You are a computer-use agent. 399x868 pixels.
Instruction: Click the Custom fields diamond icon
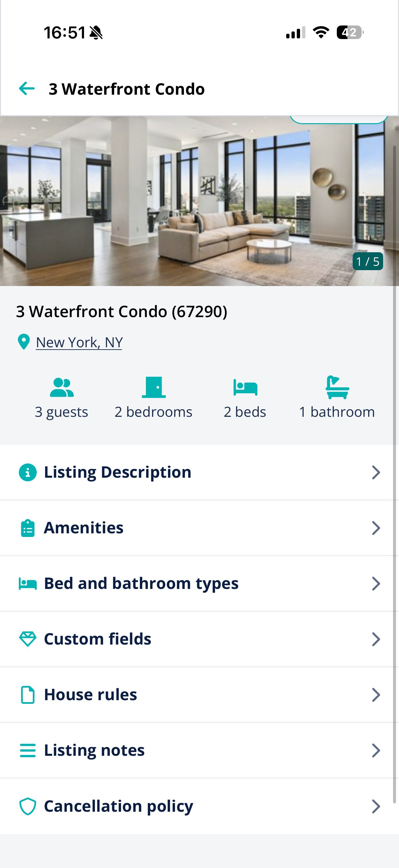click(27, 639)
